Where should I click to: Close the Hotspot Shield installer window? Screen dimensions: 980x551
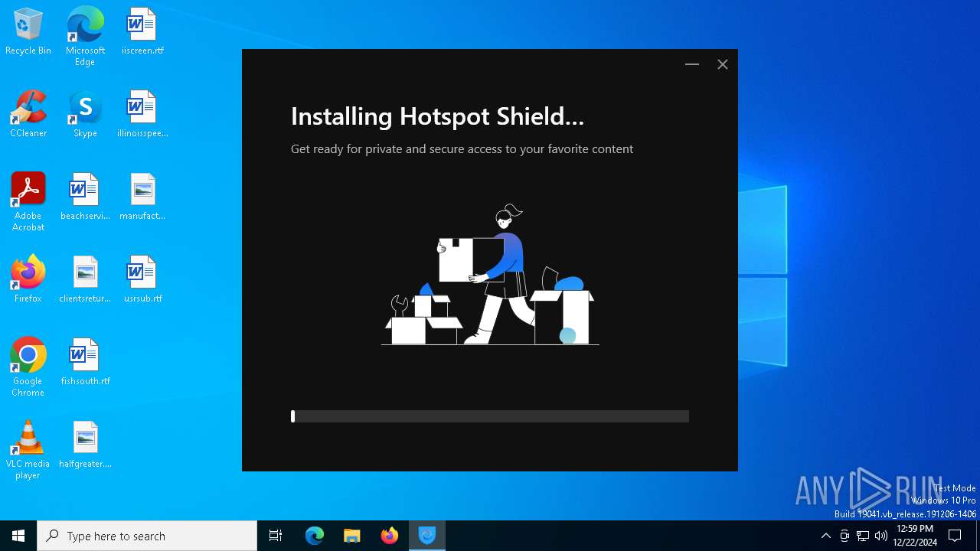(x=722, y=64)
